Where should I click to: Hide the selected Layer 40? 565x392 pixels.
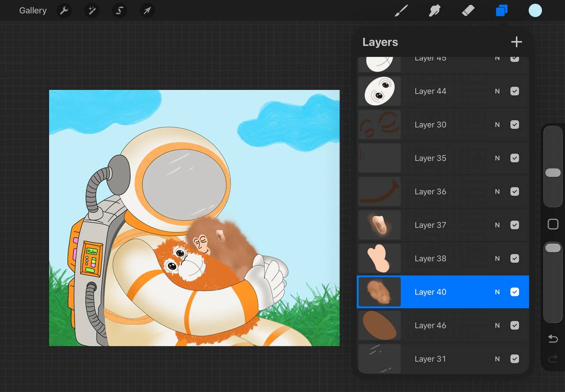(515, 292)
